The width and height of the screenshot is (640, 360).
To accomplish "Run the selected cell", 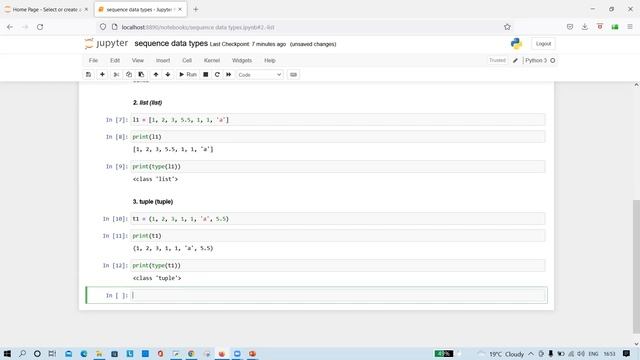I will [188, 75].
